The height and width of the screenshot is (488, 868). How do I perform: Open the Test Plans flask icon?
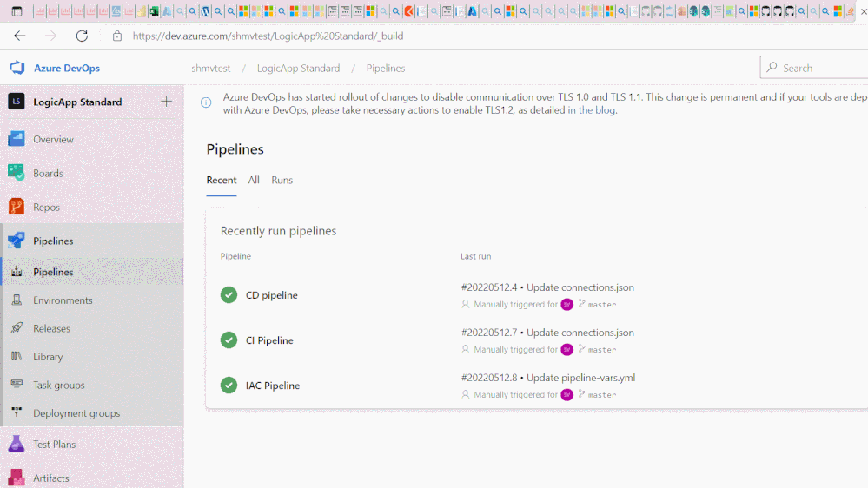click(x=17, y=444)
